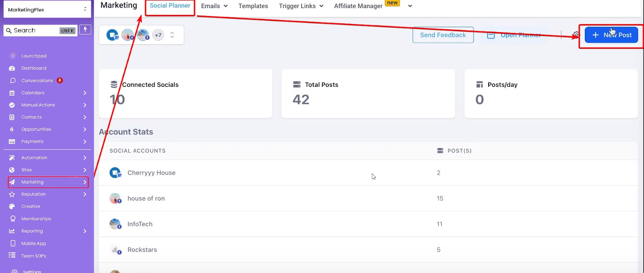The width and height of the screenshot is (644, 273).
Task: Open the Reporting chart icon
Action: pos(12,231)
